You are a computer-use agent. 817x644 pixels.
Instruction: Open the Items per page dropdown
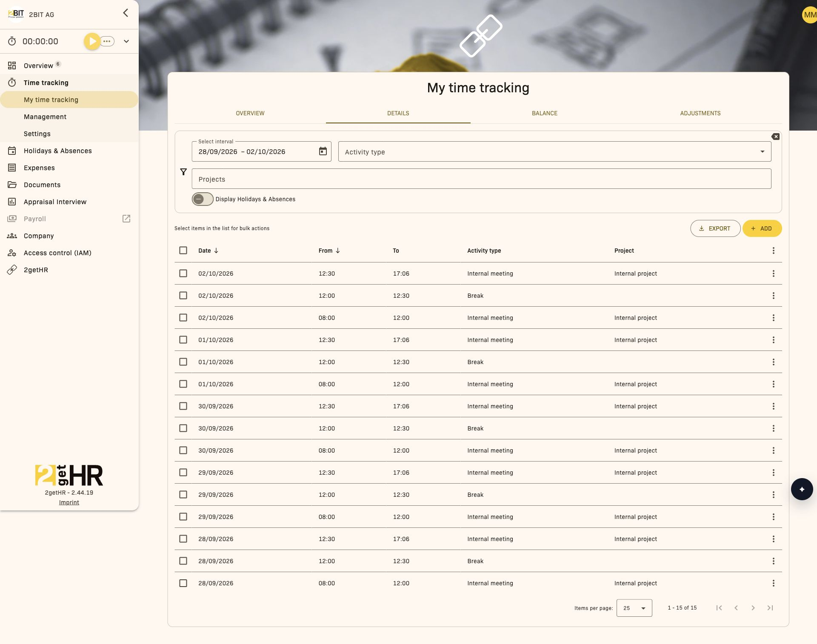(634, 608)
